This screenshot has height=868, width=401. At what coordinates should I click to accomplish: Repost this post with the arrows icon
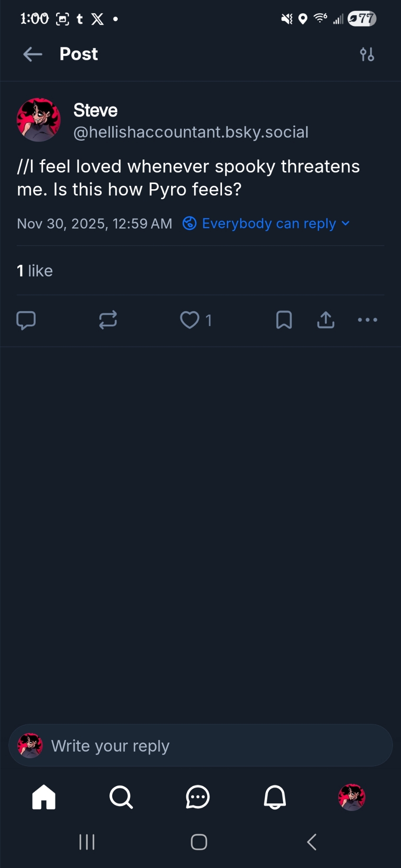[108, 320]
